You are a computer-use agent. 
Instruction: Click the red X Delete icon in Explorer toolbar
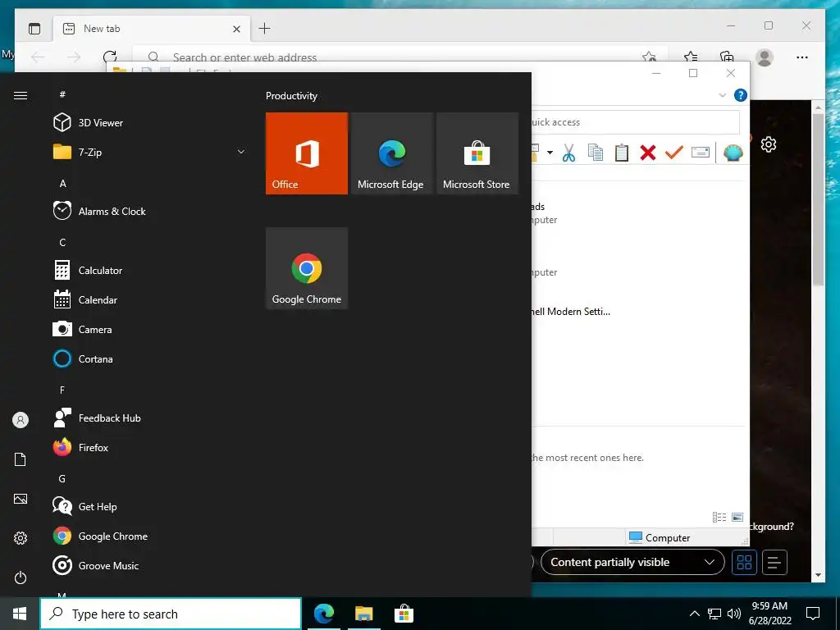tap(648, 153)
